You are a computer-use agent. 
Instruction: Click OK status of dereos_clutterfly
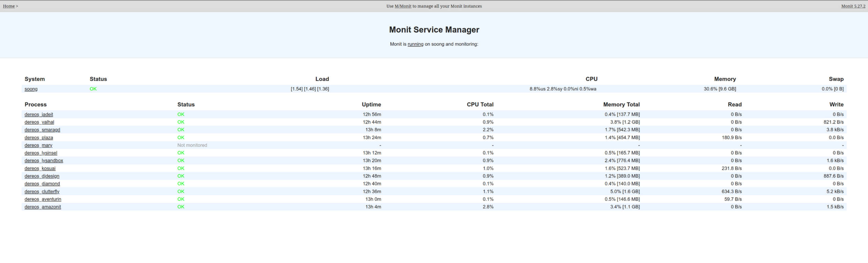coord(181,191)
